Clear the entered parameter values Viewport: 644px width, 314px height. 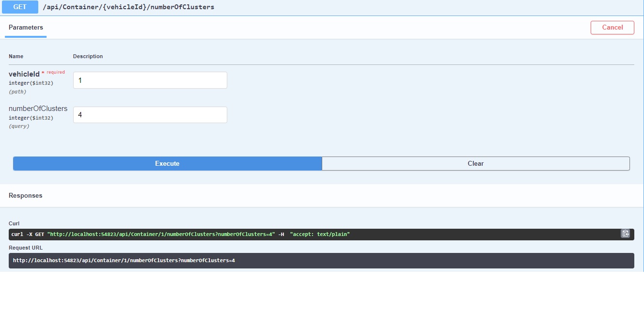click(x=475, y=163)
